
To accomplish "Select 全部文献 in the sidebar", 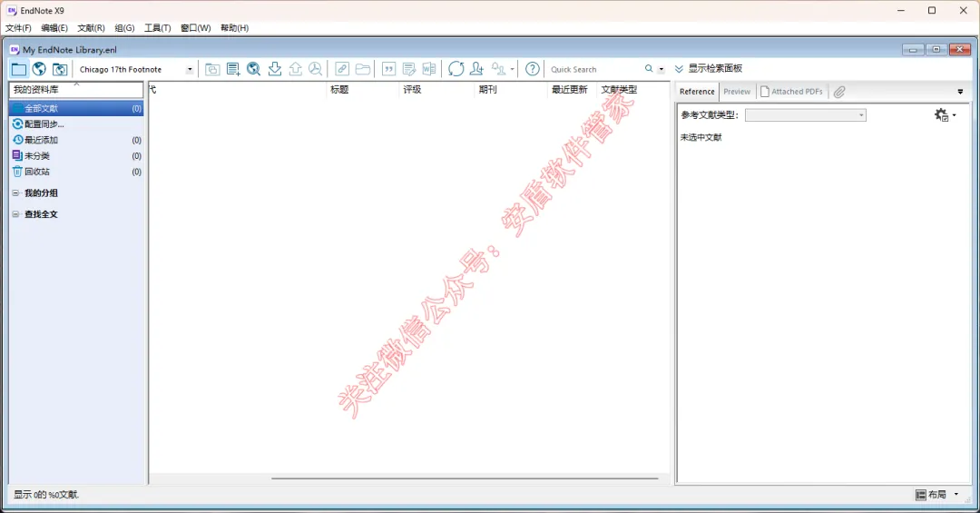I will (x=76, y=108).
